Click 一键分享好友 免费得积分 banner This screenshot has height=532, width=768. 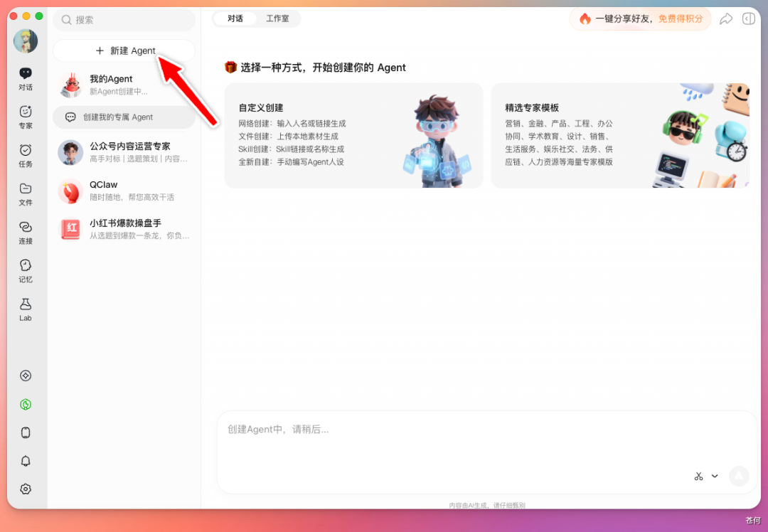coord(640,18)
